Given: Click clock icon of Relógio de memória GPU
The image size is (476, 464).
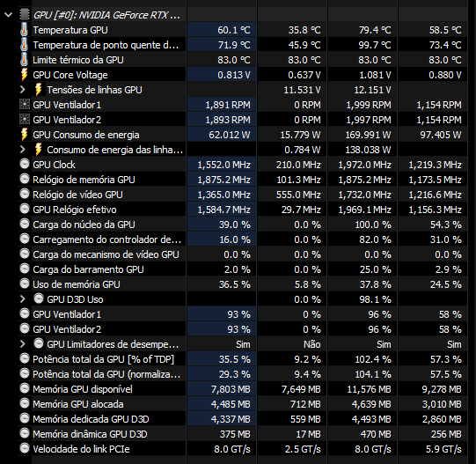Looking at the screenshot, I should 25,179.
